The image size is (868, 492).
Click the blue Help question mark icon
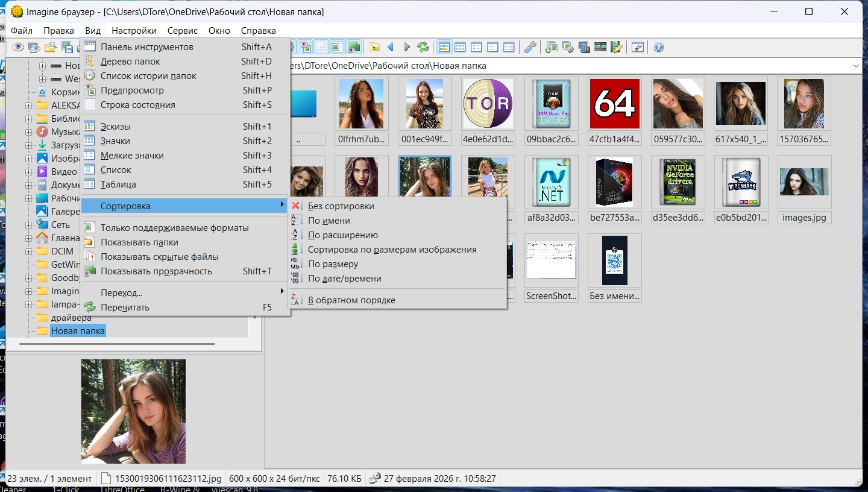tap(659, 47)
